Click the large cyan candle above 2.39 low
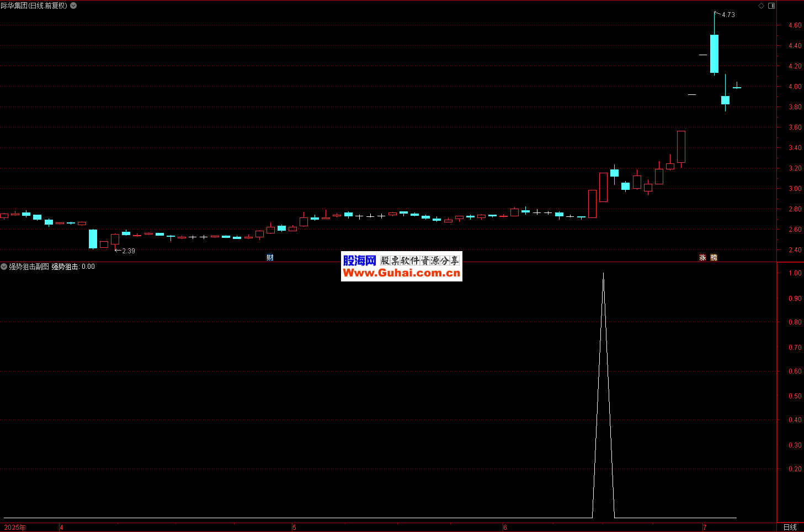The width and height of the screenshot is (804, 532). (x=93, y=239)
